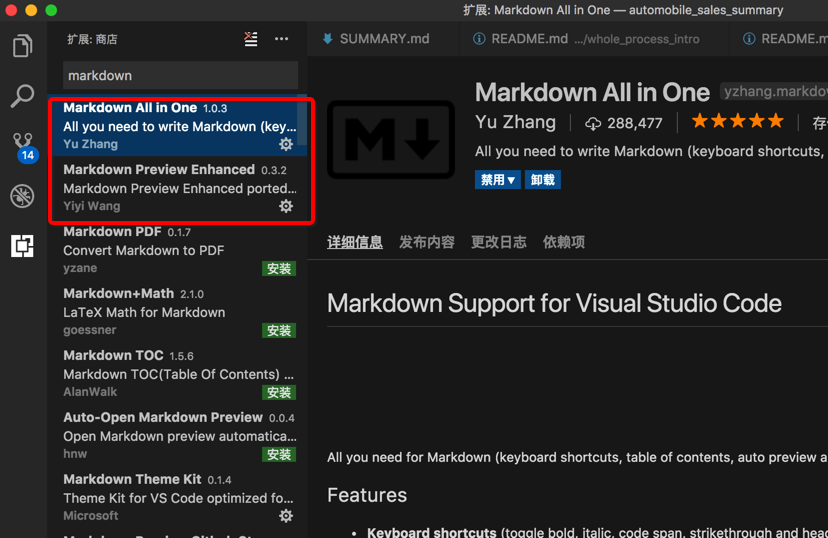Click publisher name Yu Zhang in details

(515, 122)
